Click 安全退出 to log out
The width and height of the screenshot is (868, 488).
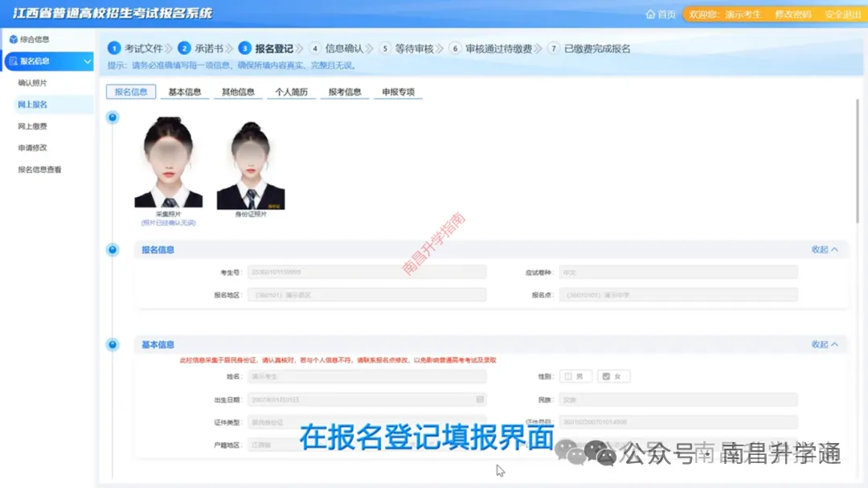point(842,14)
